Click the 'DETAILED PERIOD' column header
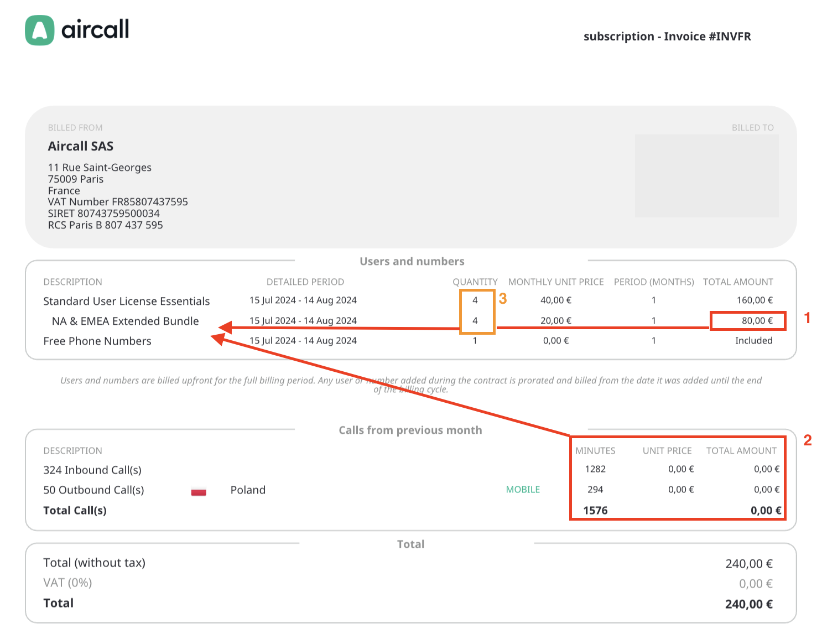This screenshot has height=644, width=822. coord(305,282)
